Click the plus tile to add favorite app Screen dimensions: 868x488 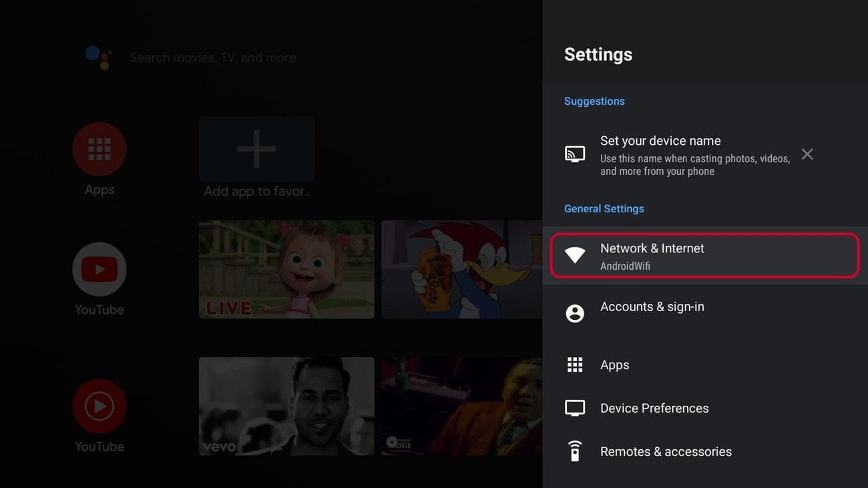tap(256, 148)
